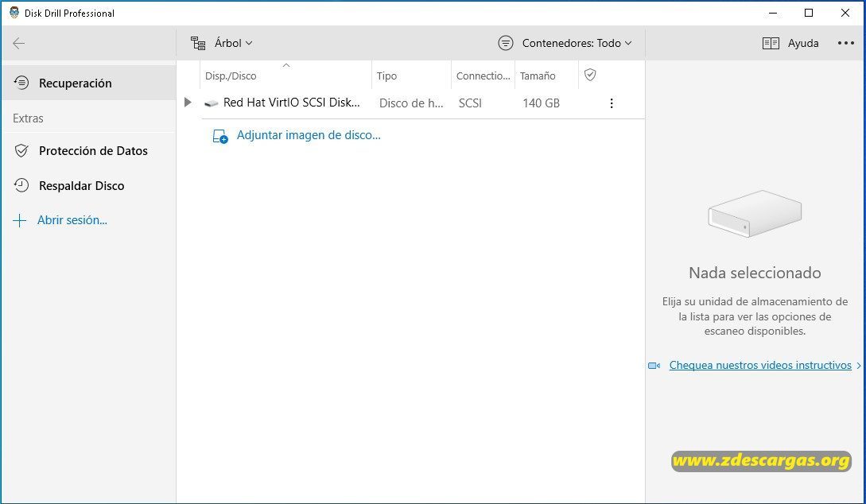Click the Disco de h... type cell
Viewport: 866px width, 504px height.
[411, 103]
